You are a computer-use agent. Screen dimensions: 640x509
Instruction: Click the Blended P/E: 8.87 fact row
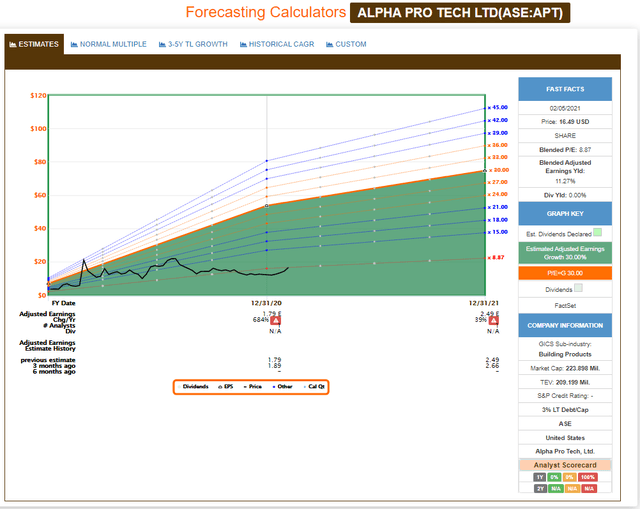pyautogui.click(x=565, y=150)
